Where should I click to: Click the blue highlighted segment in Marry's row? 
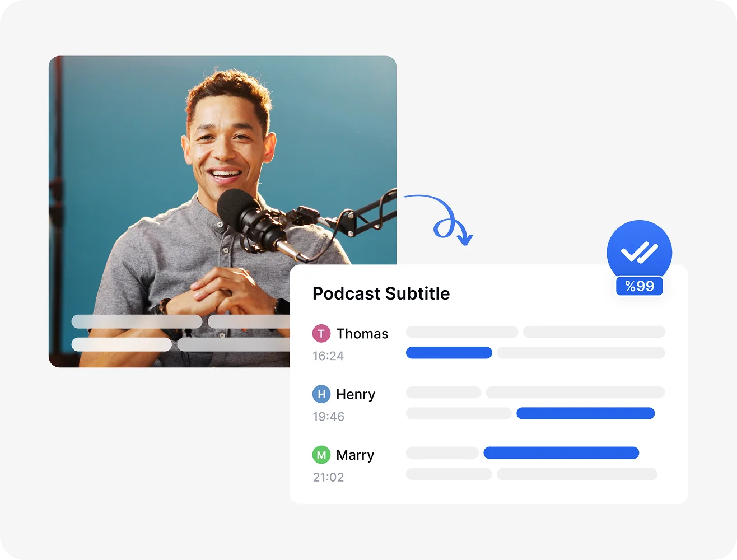(561, 452)
